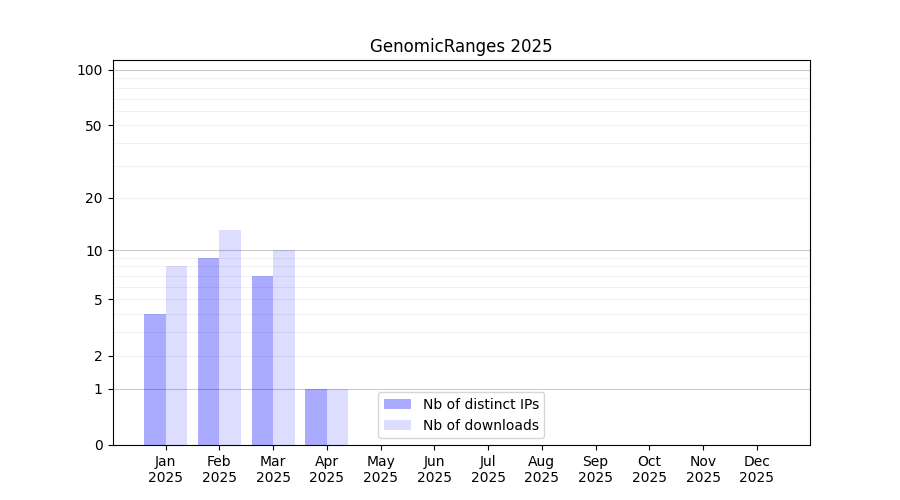Click the Oct 2025 x-axis label
Viewport: 900px width, 500px height.
[649, 469]
